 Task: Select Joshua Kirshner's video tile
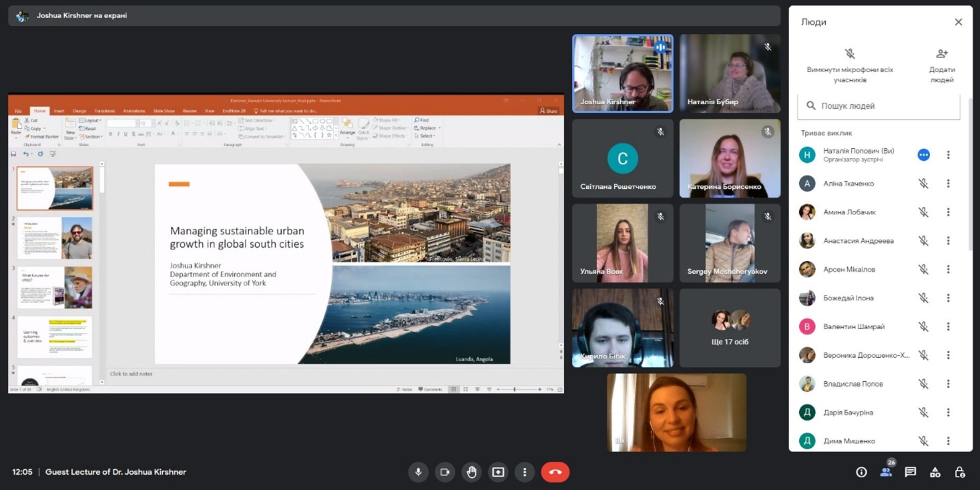tap(622, 73)
